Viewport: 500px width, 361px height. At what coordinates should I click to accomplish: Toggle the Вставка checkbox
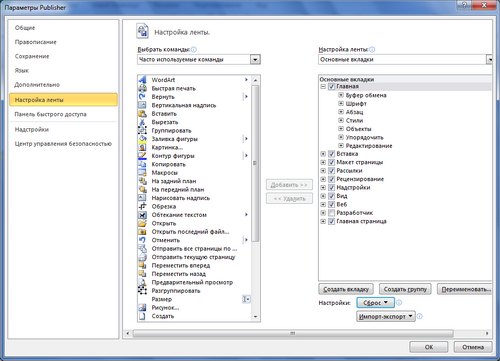(x=332, y=154)
